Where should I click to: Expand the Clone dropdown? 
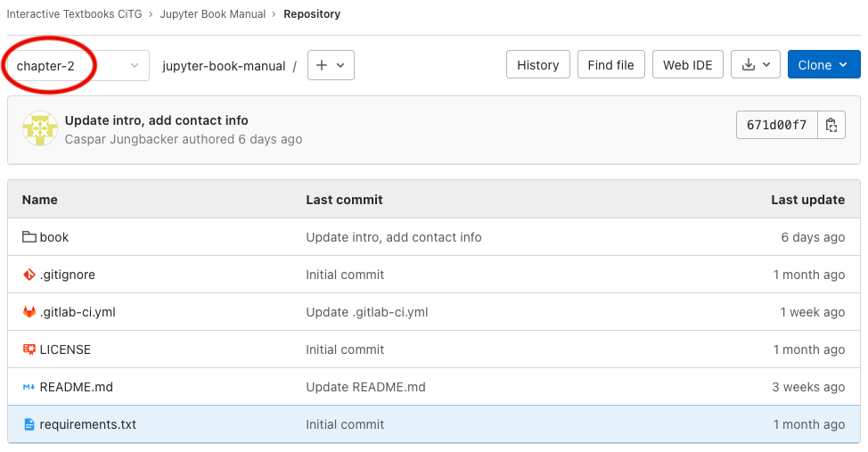tap(823, 65)
